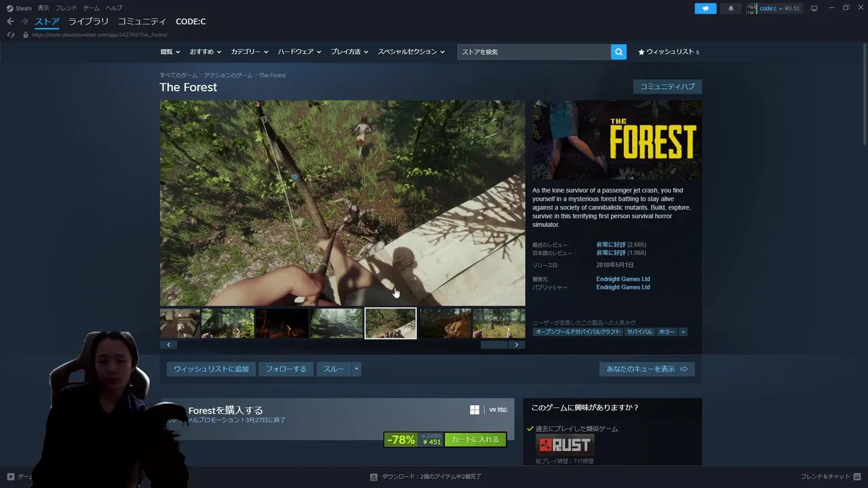868x488 pixels.
Task: Click the オープンワールドサバイバルクラフト tag
Action: click(x=577, y=331)
